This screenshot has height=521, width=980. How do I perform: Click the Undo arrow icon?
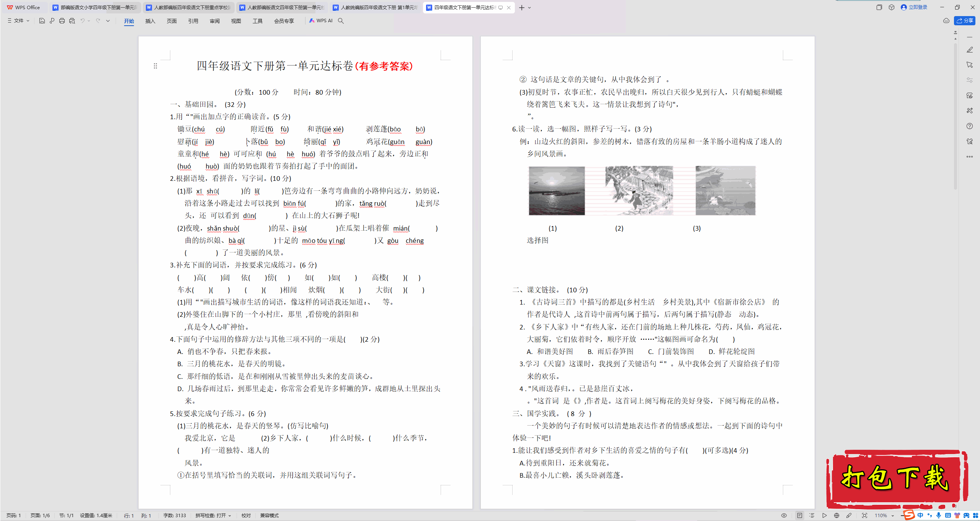coord(82,21)
